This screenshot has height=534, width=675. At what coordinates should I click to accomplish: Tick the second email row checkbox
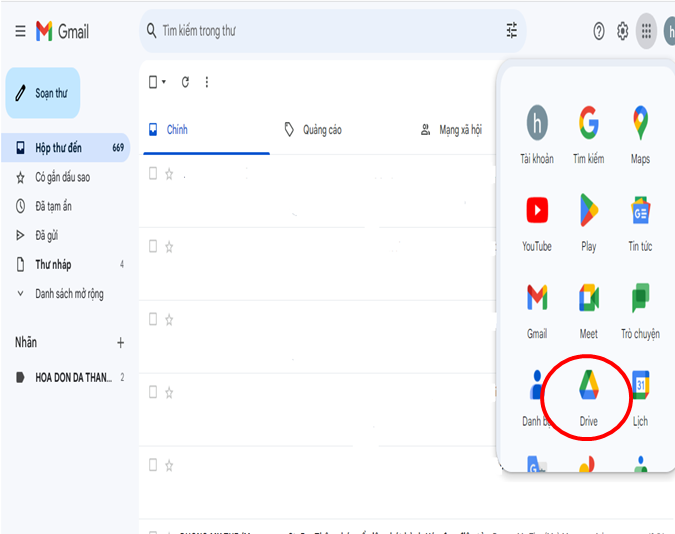click(153, 246)
